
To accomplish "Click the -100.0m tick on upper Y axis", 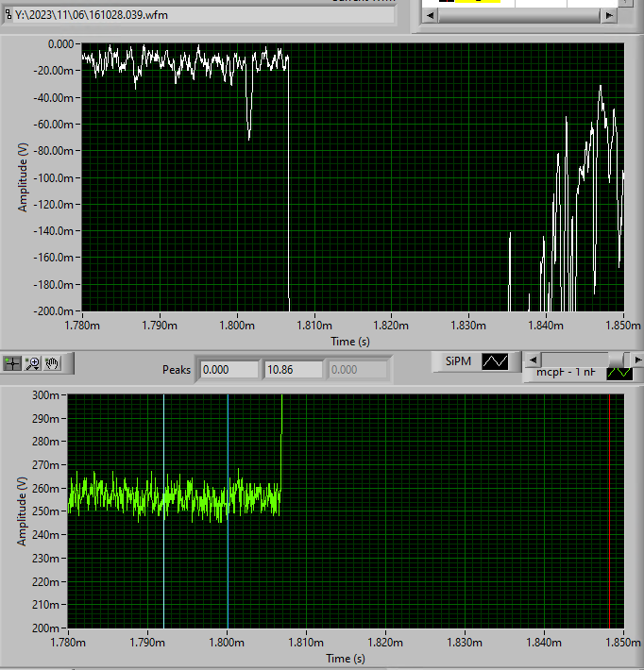I will click(54, 177).
